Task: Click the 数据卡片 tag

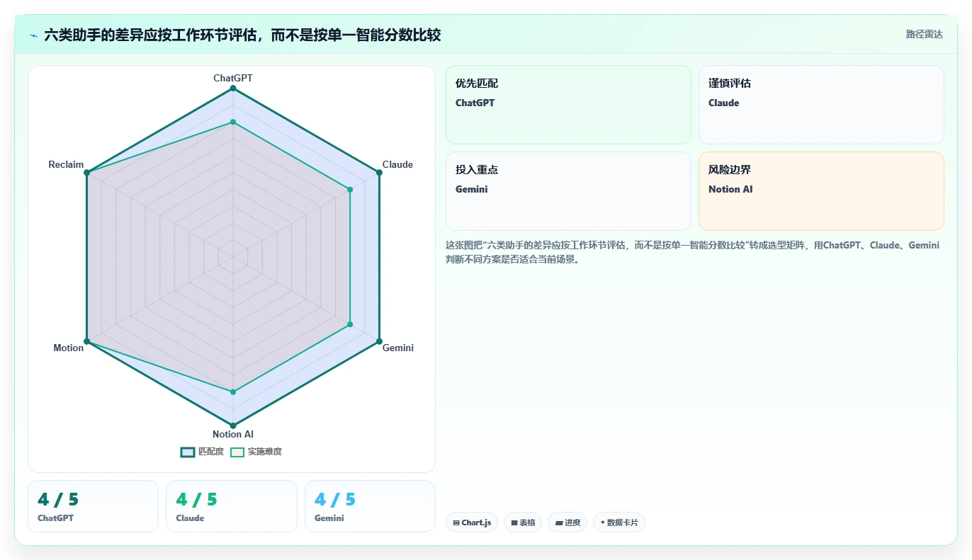Action: (x=619, y=522)
